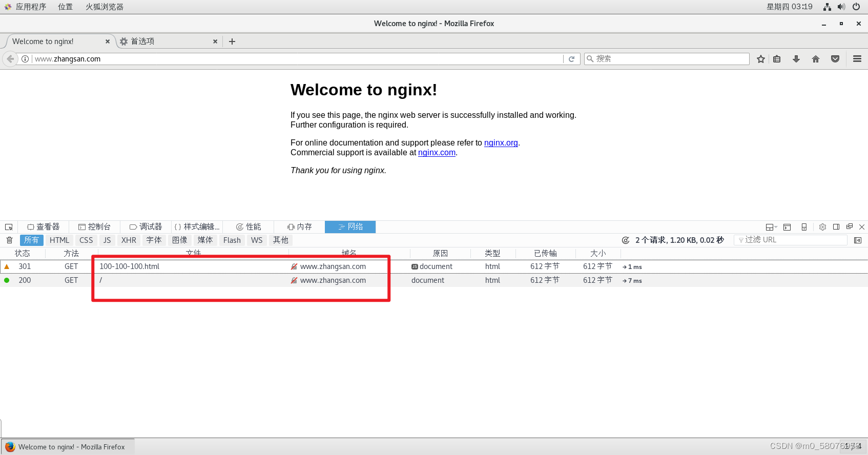Image resolution: width=868 pixels, height=455 pixels.
Task: Select the 网络 network tab
Action: pyautogui.click(x=350, y=227)
